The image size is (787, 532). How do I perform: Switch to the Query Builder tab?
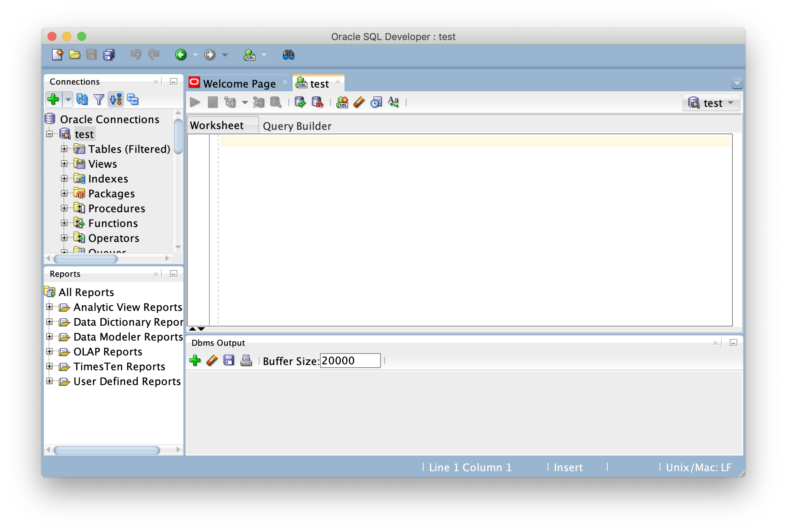[297, 126]
